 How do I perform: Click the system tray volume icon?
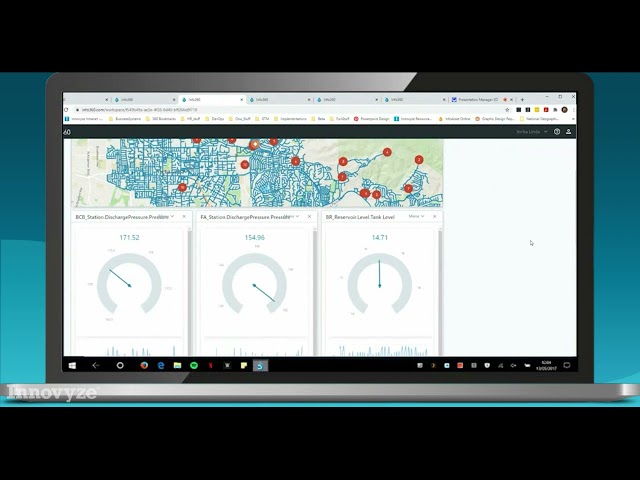point(514,365)
